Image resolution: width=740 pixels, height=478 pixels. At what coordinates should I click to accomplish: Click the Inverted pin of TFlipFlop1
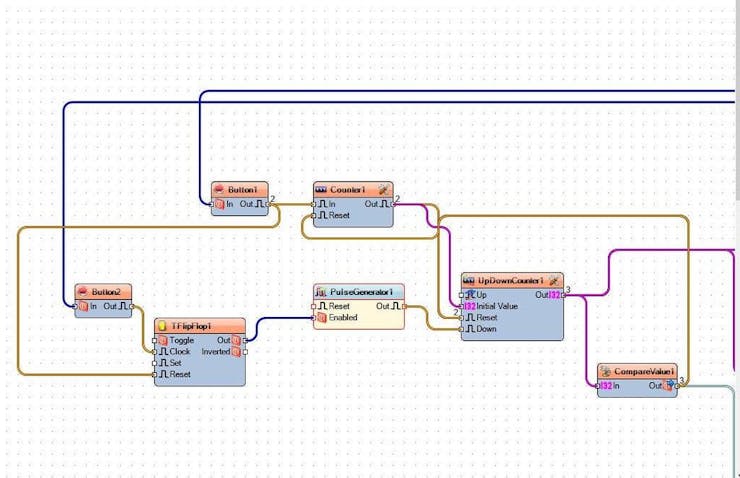(x=245, y=352)
